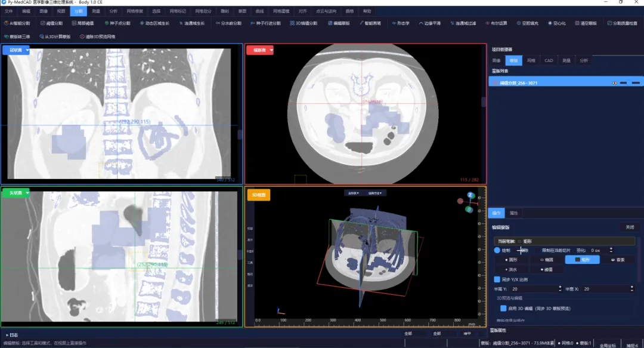Image resolution: width=644 pixels, height=348 pixels.
Task: Activate the 种子点分割 seed tool
Action: click(x=117, y=23)
